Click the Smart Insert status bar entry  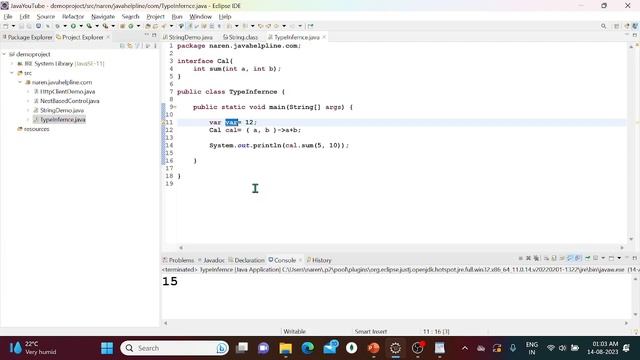tap(371, 331)
